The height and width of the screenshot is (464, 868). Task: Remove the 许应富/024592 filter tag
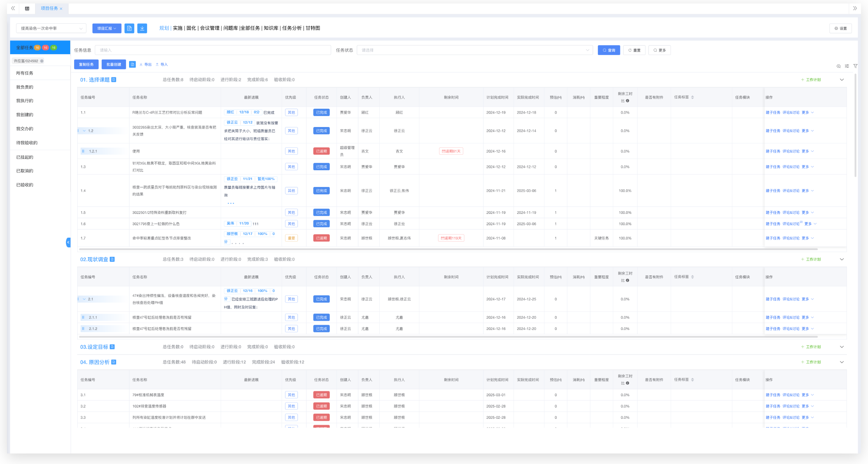pyautogui.click(x=42, y=61)
